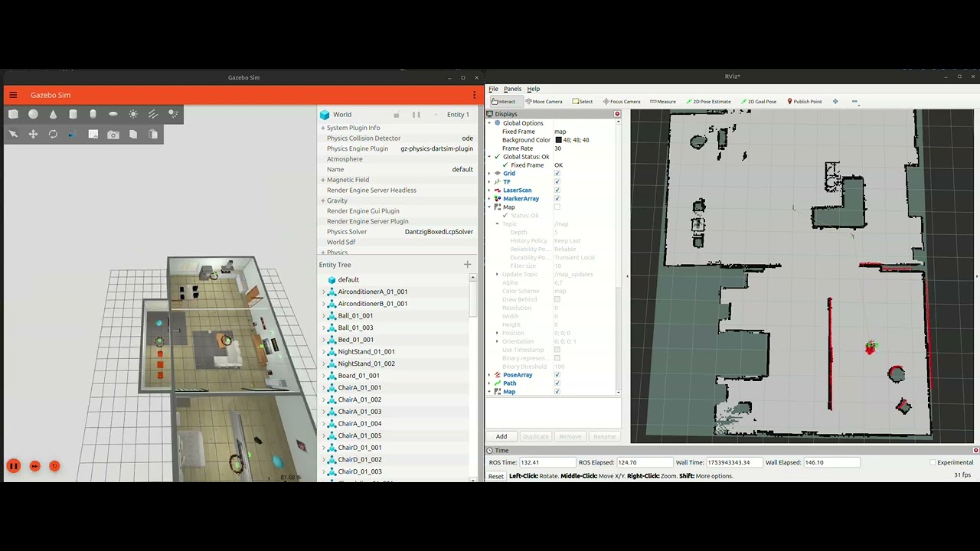Toggle LaserScan display visibility

557,190
